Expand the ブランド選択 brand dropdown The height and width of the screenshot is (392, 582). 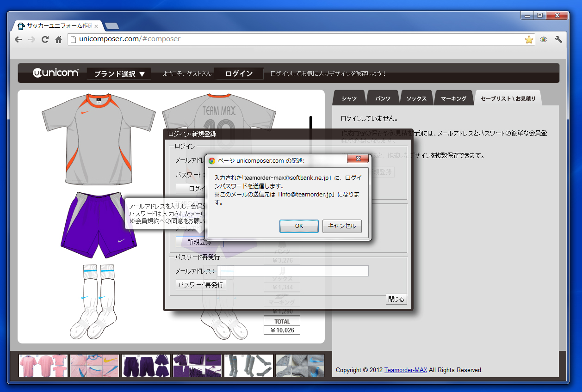tap(119, 73)
